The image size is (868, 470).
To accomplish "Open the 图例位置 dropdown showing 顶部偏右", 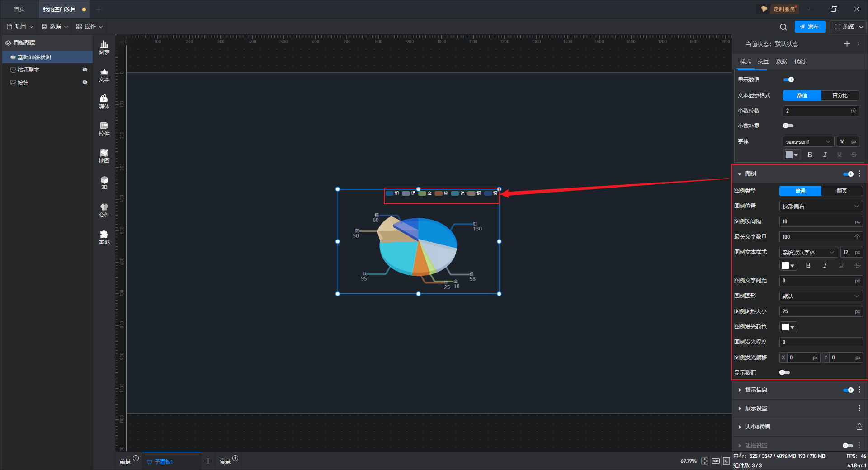I will (x=821, y=207).
